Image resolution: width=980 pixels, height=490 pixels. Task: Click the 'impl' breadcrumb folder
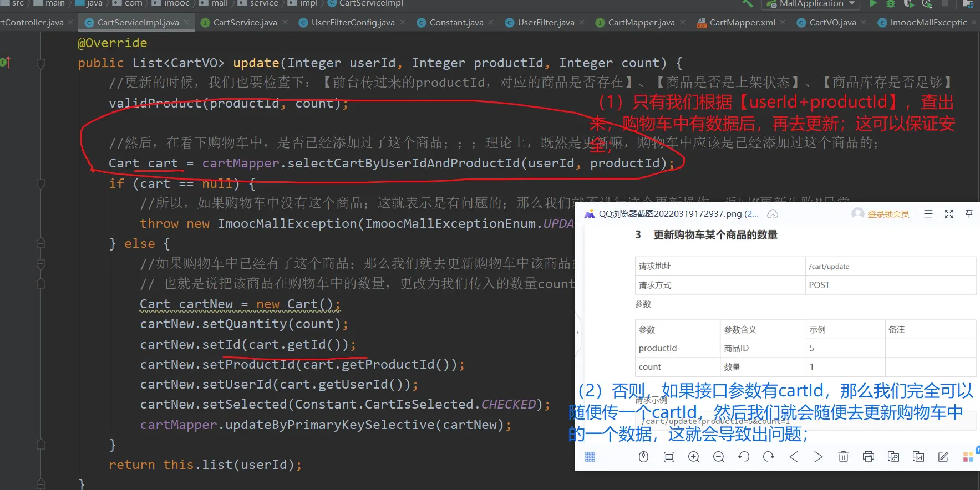[x=303, y=3]
